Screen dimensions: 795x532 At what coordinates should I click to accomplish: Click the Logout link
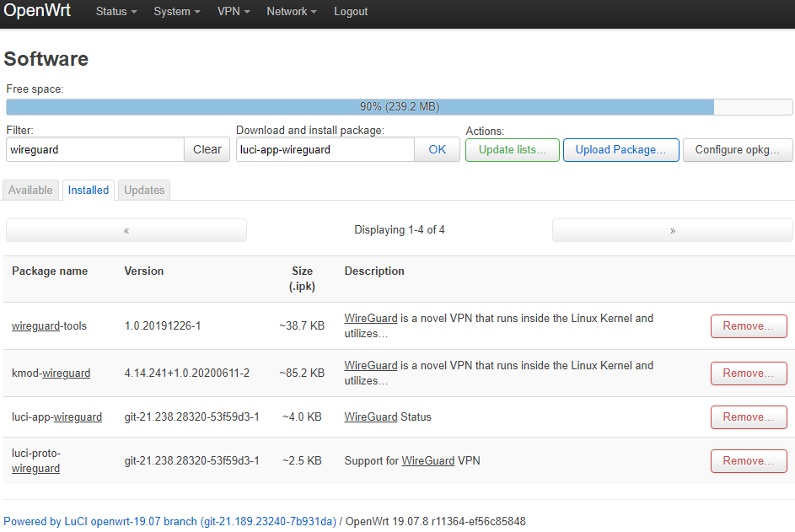click(351, 11)
